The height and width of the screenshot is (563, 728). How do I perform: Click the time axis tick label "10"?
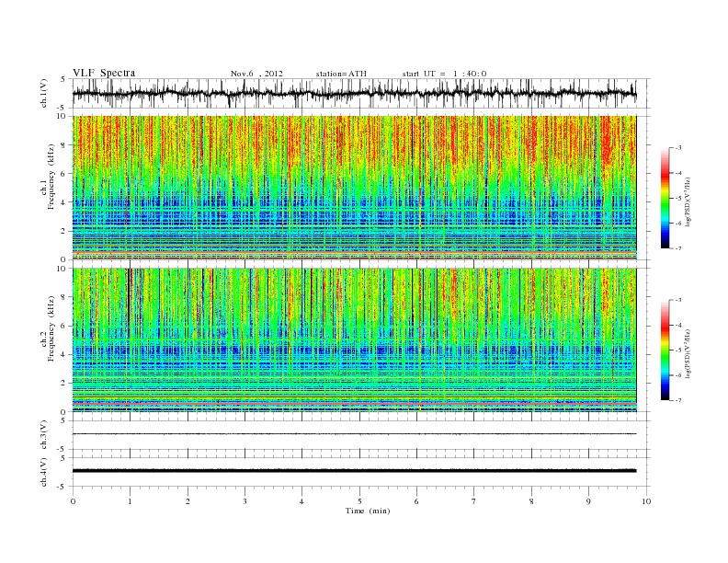pos(646,501)
